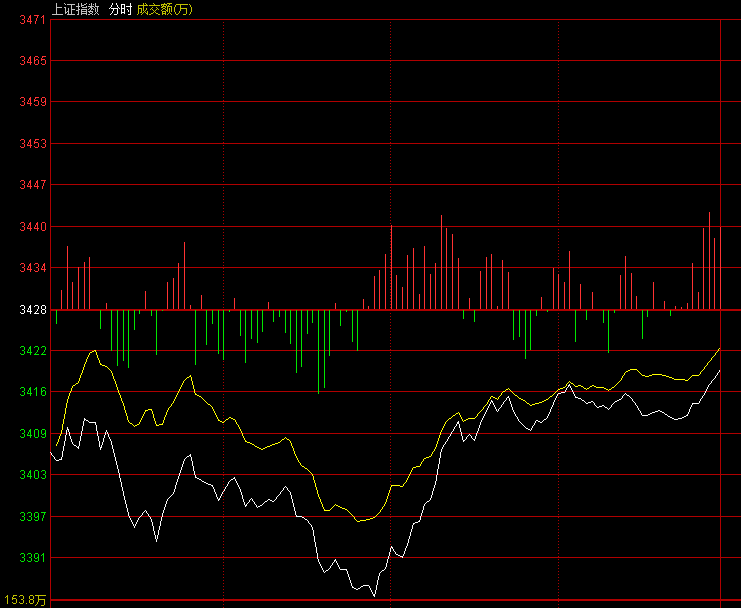Select the green 3422 price label
The height and width of the screenshot is (608, 741).
(33, 351)
